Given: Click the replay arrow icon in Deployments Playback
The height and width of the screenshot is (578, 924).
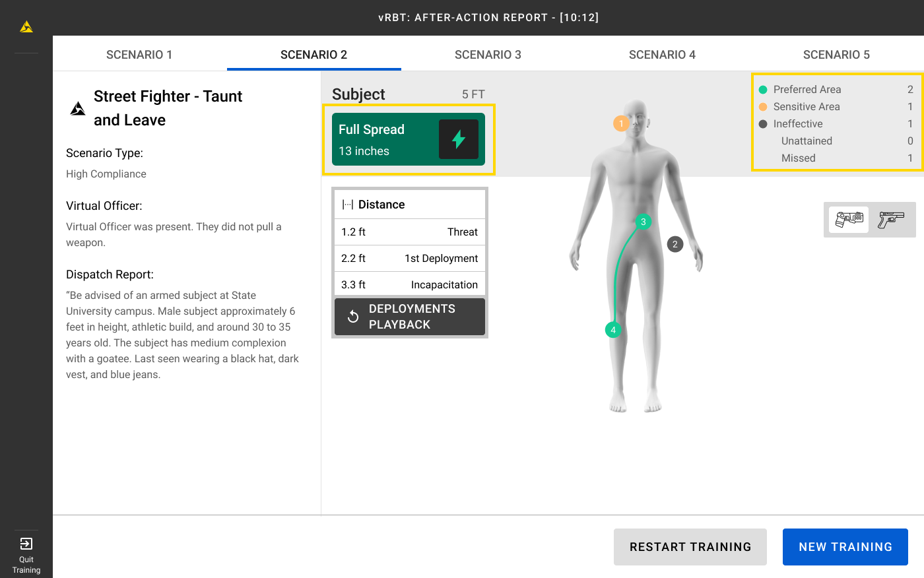Looking at the screenshot, I should tap(353, 317).
